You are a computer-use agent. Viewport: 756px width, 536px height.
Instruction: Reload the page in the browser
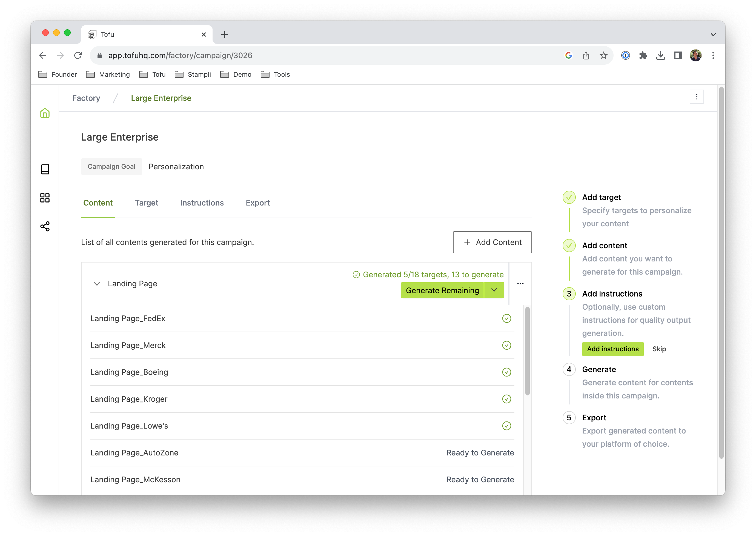[x=78, y=55]
